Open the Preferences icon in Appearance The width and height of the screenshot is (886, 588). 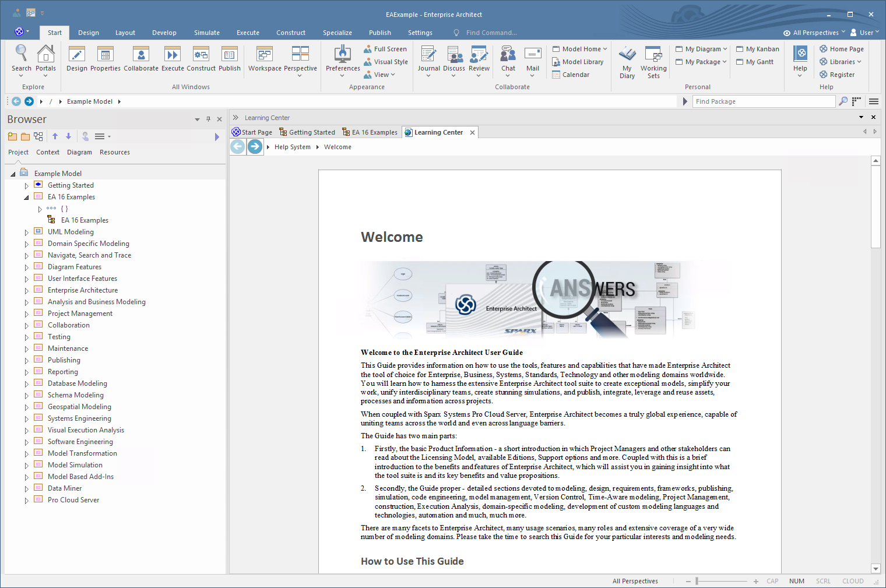point(343,55)
